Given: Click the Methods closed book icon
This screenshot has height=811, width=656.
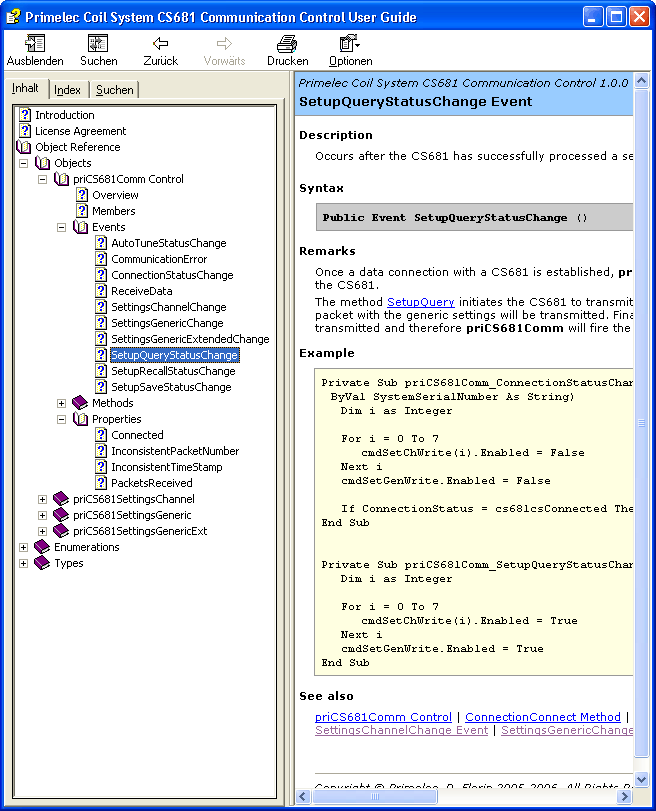Looking at the screenshot, I should 80,402.
